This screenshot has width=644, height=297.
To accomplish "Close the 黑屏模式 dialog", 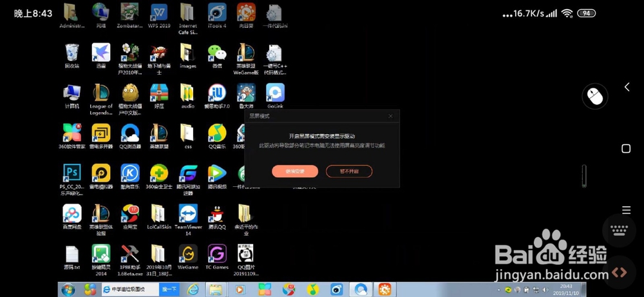I will click(391, 116).
